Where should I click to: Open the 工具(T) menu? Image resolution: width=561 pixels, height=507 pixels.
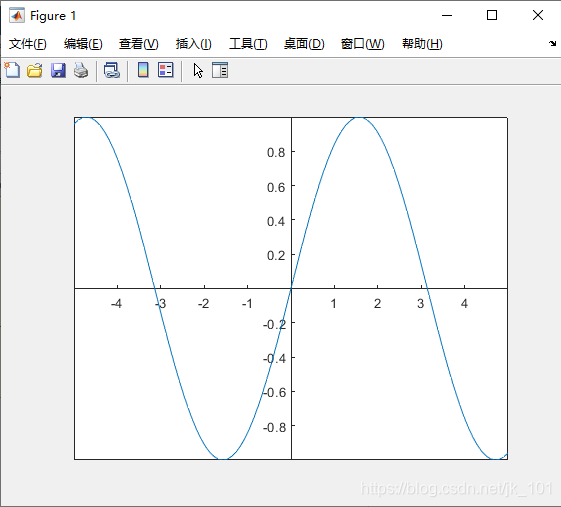pos(248,44)
